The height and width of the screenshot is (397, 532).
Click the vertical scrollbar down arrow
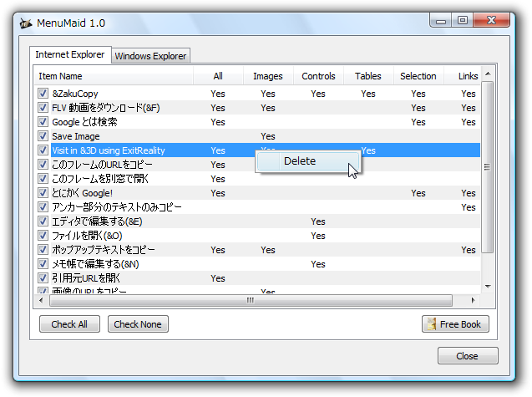click(488, 287)
